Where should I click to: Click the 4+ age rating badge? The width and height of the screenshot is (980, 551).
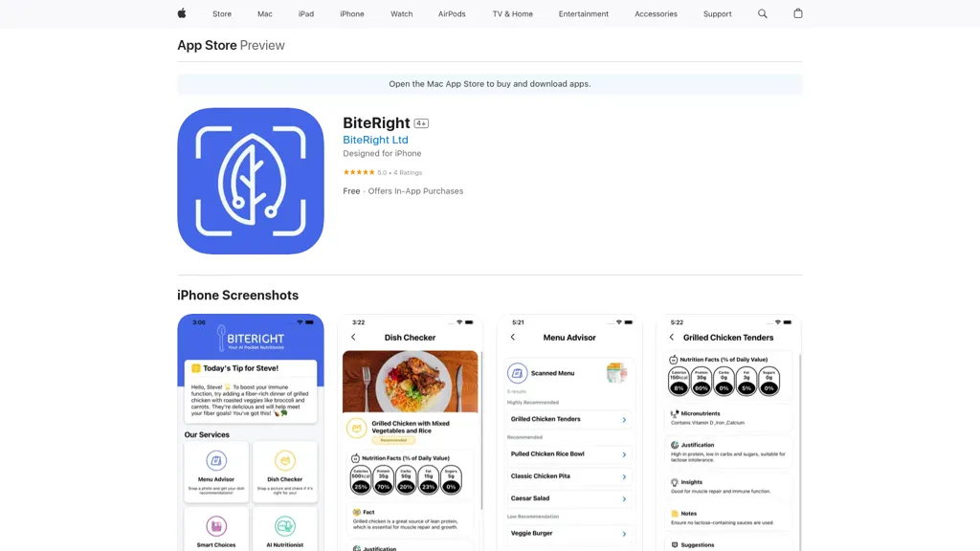point(421,123)
